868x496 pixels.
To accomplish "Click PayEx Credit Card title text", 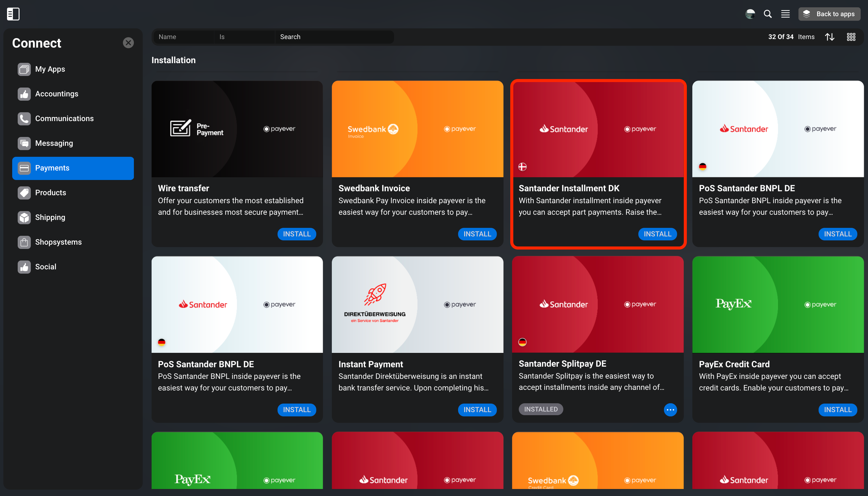I will (x=734, y=364).
